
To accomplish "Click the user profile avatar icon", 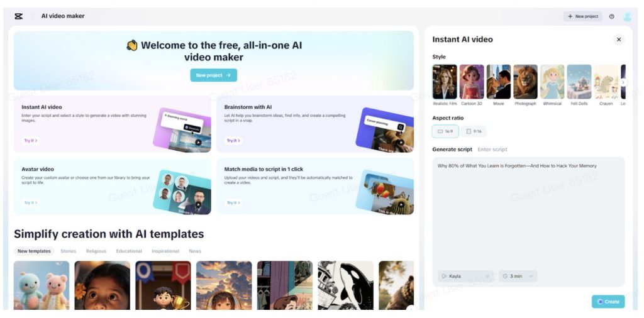I will [627, 16].
